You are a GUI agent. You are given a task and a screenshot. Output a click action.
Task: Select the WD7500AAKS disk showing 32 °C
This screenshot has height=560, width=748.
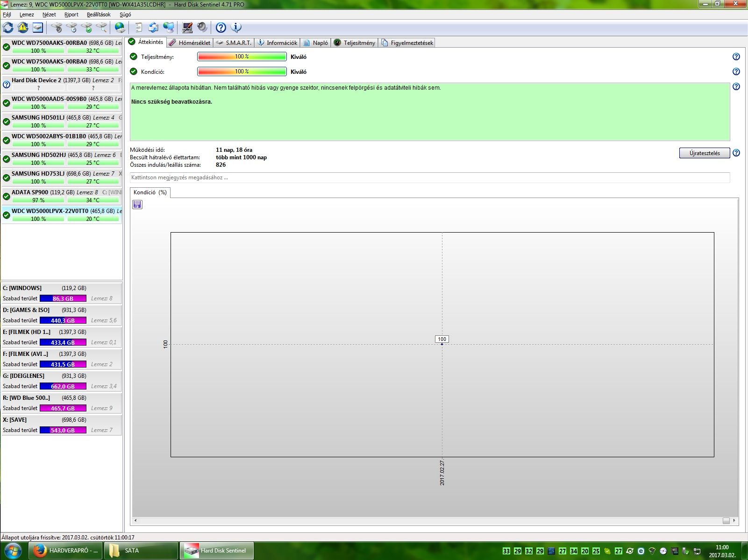tap(62, 47)
